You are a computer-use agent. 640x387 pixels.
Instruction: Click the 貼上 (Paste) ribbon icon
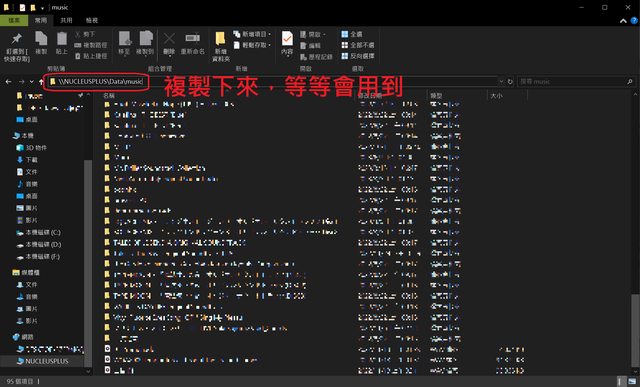[61, 42]
